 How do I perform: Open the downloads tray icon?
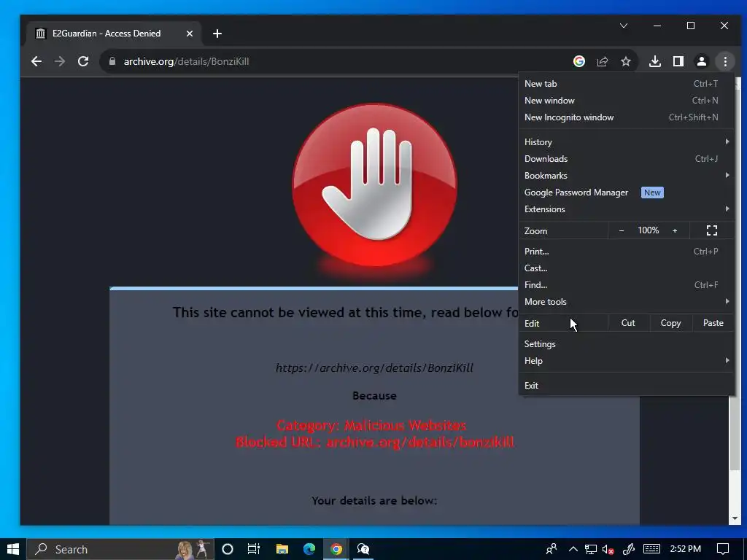click(655, 61)
